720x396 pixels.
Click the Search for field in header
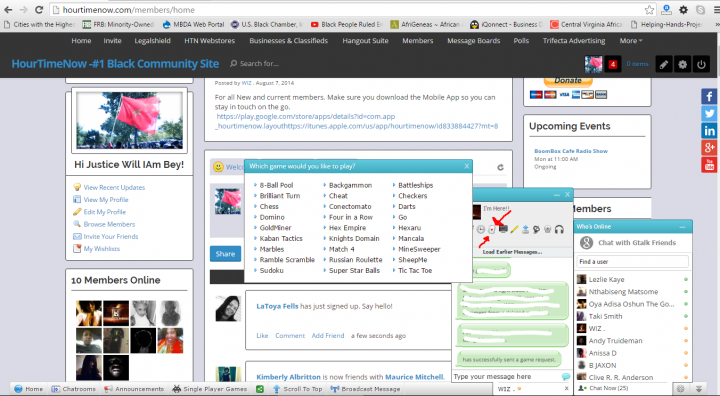pyautogui.click(x=259, y=63)
